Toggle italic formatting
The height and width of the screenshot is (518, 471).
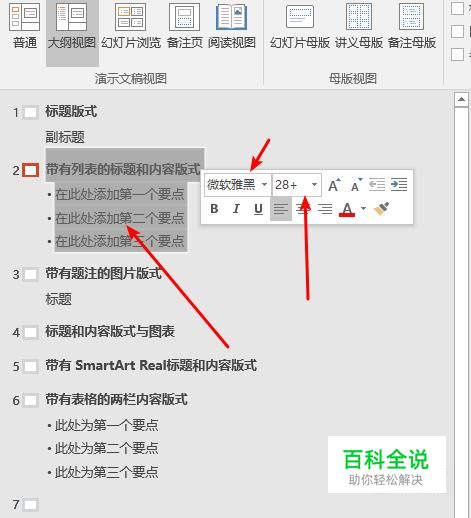[x=236, y=209]
